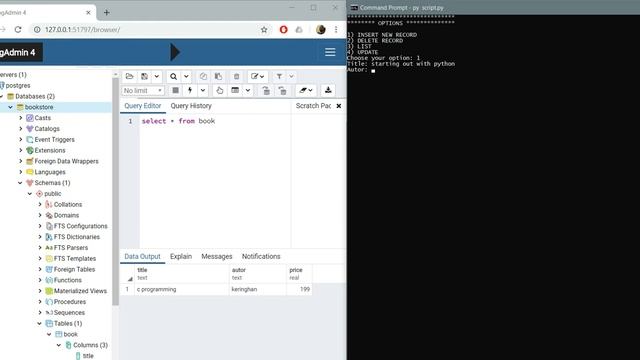Collapse the Schemas (1) node
Image resolution: width=640 pixels, height=360 pixels.
click(20, 183)
